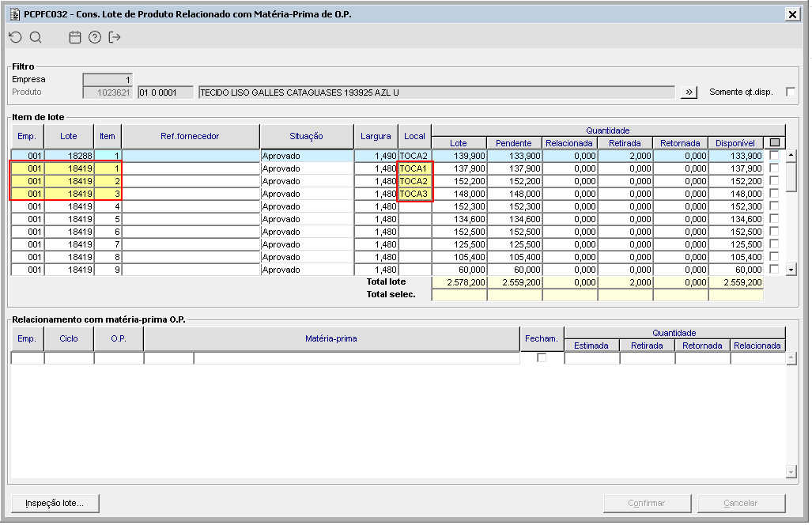The image size is (812, 525).
Task: Open product lookup with the » button
Action: [689, 93]
